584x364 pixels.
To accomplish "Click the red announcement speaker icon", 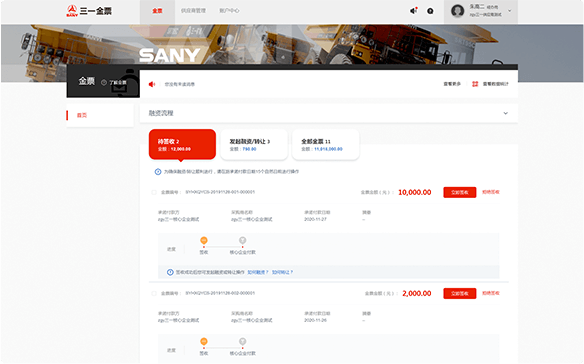I will click(x=152, y=84).
